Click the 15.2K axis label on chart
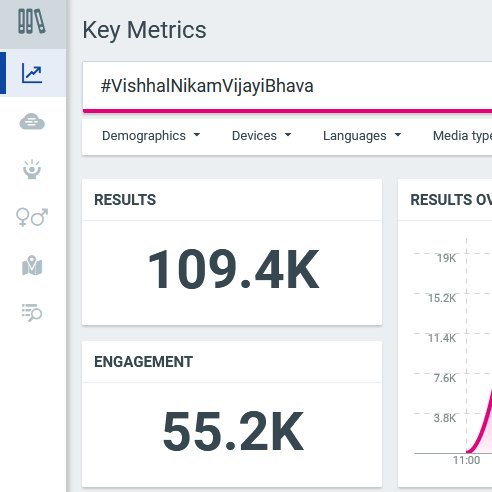Screen dimensions: 492x492 442,298
